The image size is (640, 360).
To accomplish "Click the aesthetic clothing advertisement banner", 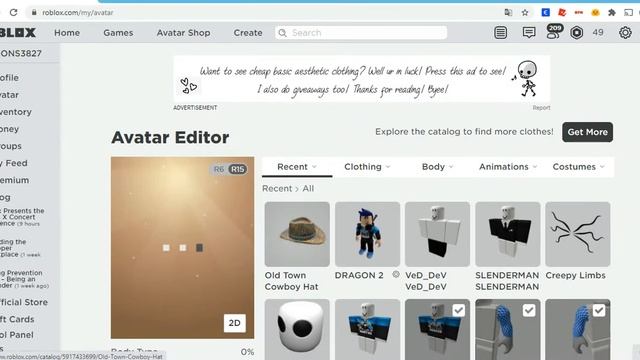I will pos(362,79).
